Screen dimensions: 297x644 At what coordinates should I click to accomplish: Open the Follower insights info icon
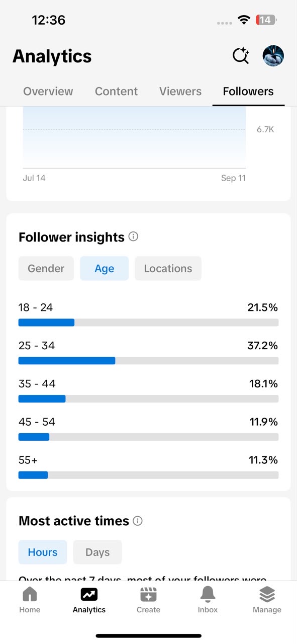click(133, 236)
